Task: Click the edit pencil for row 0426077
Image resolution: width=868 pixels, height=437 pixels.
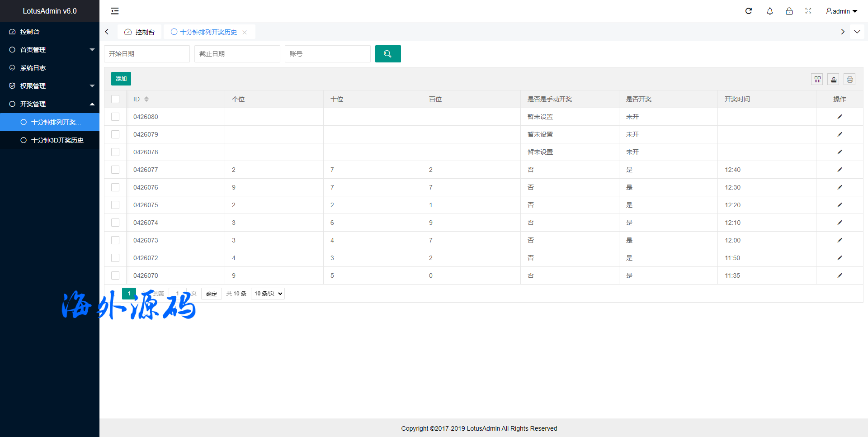Action: pyautogui.click(x=840, y=170)
